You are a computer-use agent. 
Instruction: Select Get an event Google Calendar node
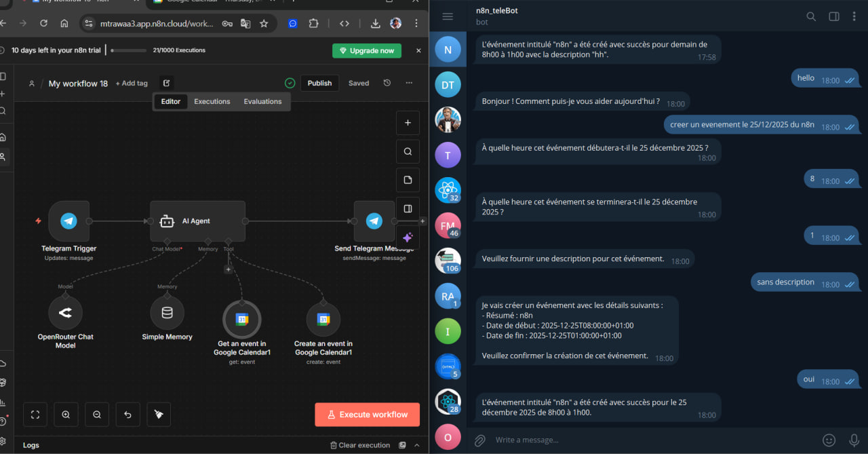[242, 319]
